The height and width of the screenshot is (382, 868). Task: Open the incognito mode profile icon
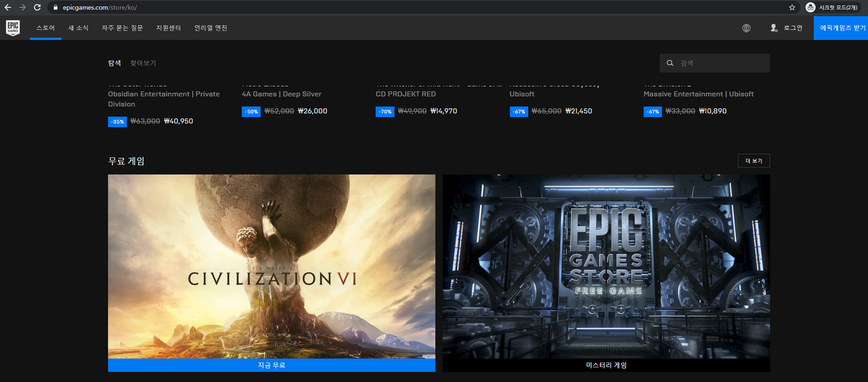coord(810,7)
